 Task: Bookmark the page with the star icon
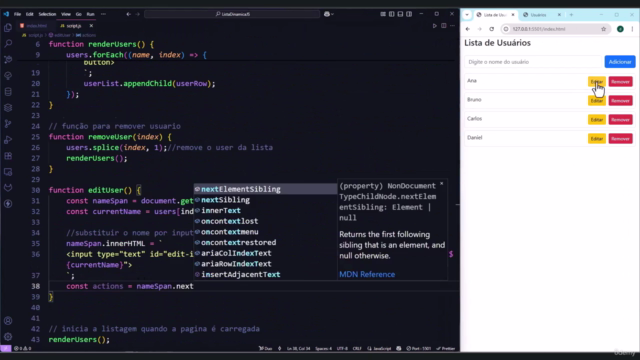604,29
